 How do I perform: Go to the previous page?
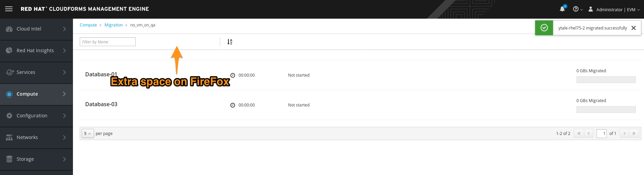(589, 134)
